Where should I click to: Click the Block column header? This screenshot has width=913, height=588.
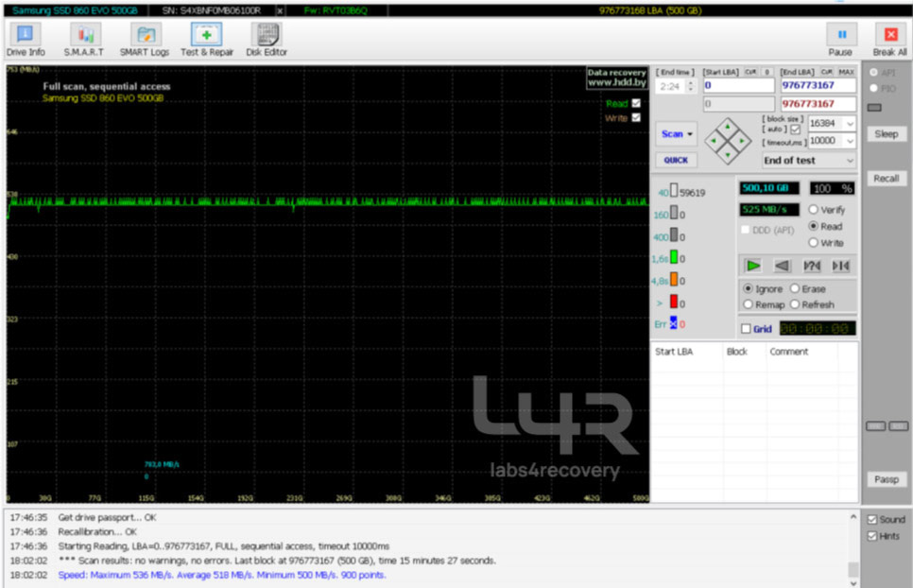(744, 352)
